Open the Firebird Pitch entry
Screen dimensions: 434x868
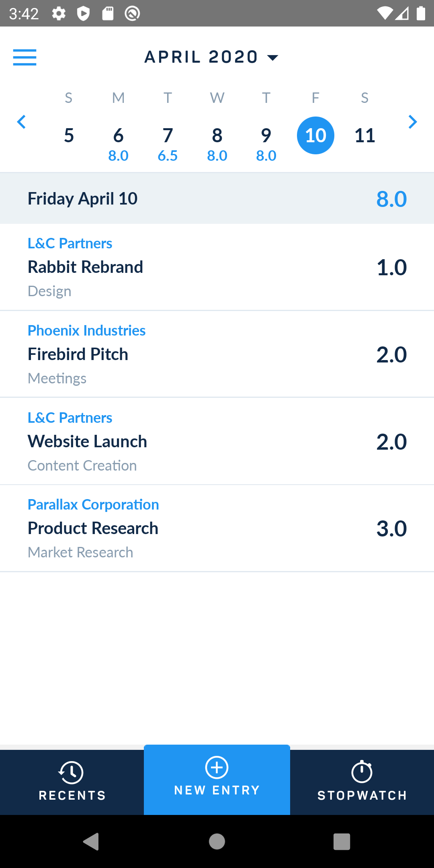[x=217, y=354]
